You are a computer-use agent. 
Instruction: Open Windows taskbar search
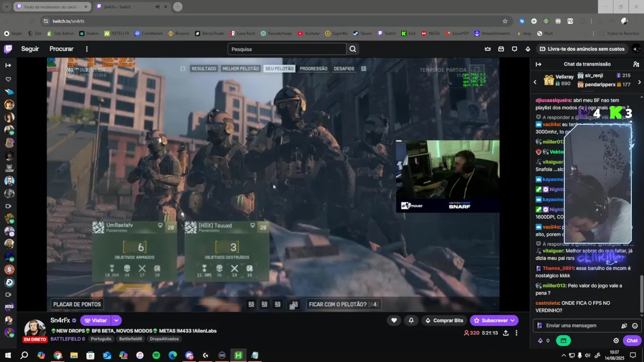tap(24, 355)
